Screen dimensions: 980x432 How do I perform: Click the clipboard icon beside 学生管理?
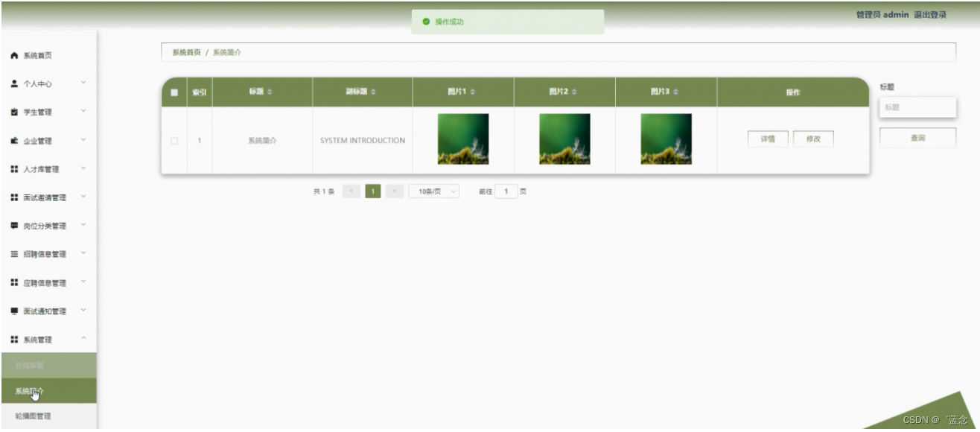pyautogui.click(x=14, y=112)
